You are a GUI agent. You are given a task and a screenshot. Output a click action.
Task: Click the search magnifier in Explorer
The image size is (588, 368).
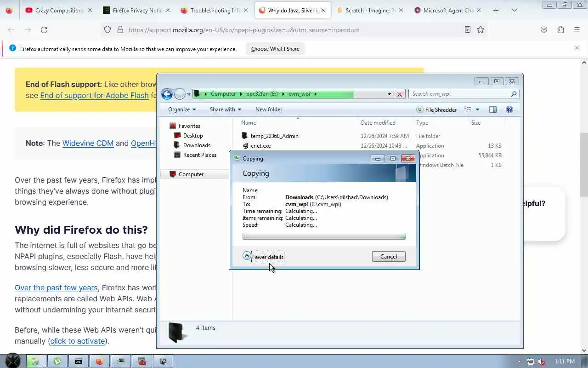point(514,94)
